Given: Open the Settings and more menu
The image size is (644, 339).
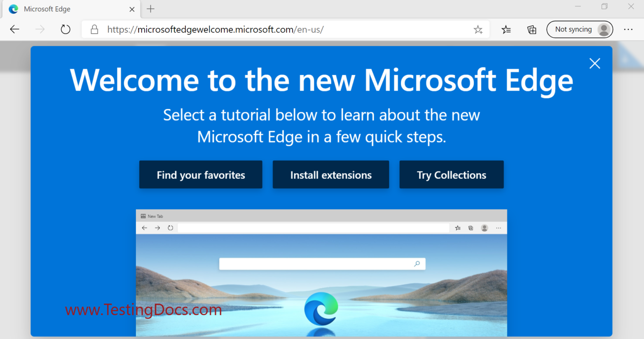Looking at the screenshot, I should coord(628,29).
